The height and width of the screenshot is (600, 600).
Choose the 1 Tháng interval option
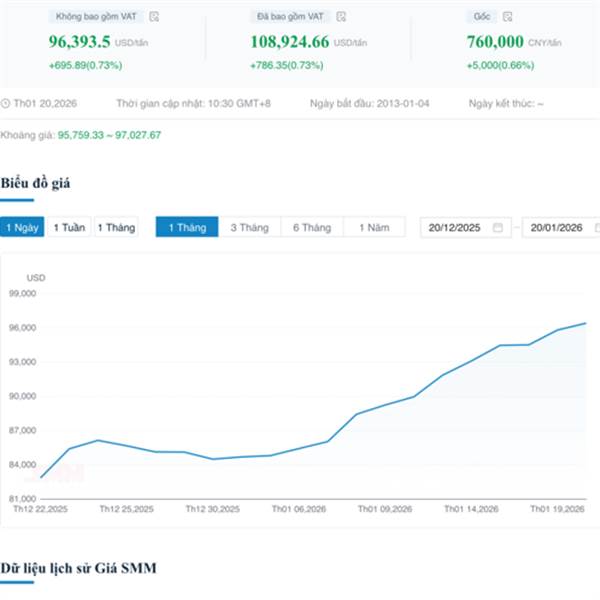[x=116, y=228]
